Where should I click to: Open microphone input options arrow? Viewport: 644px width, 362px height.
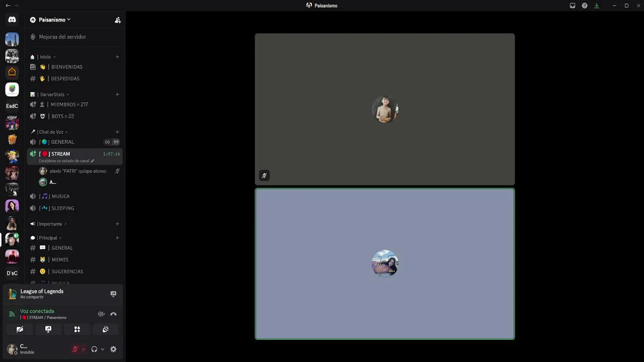pos(84,349)
